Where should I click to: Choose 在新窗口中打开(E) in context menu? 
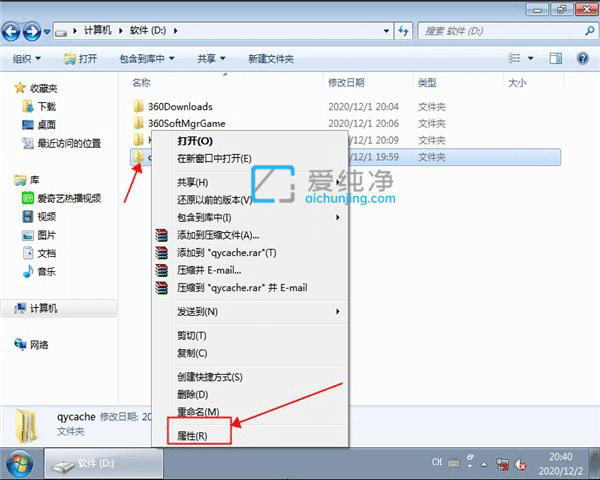251,158
